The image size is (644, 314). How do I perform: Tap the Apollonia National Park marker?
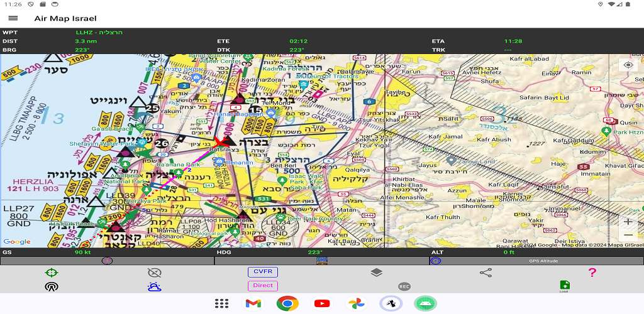[x=126, y=165]
